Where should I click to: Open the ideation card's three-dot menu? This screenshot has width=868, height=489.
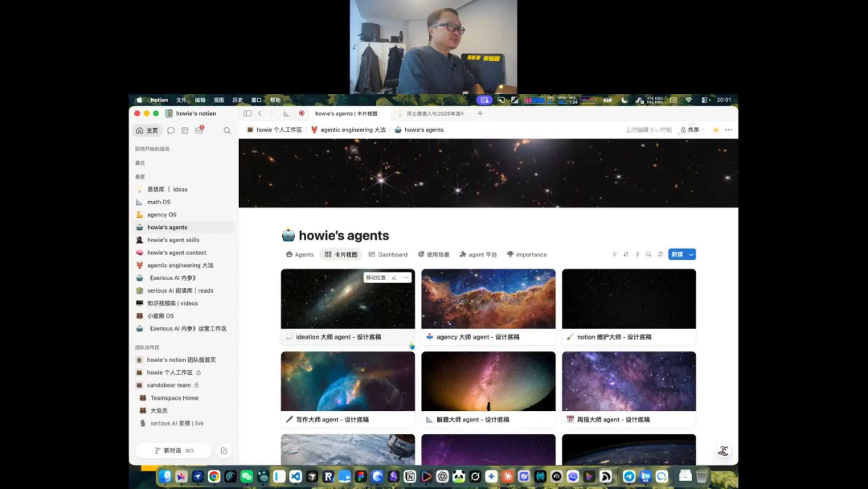(x=406, y=277)
